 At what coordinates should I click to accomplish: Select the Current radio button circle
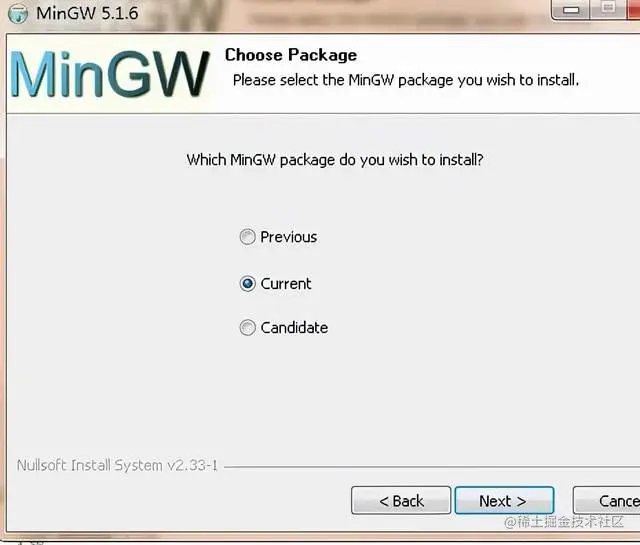pyautogui.click(x=247, y=283)
